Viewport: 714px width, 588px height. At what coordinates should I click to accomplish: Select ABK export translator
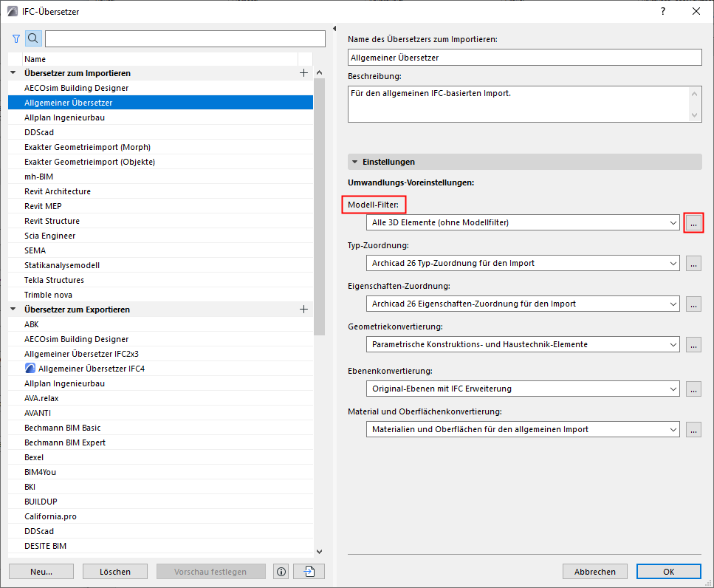pyautogui.click(x=160, y=324)
